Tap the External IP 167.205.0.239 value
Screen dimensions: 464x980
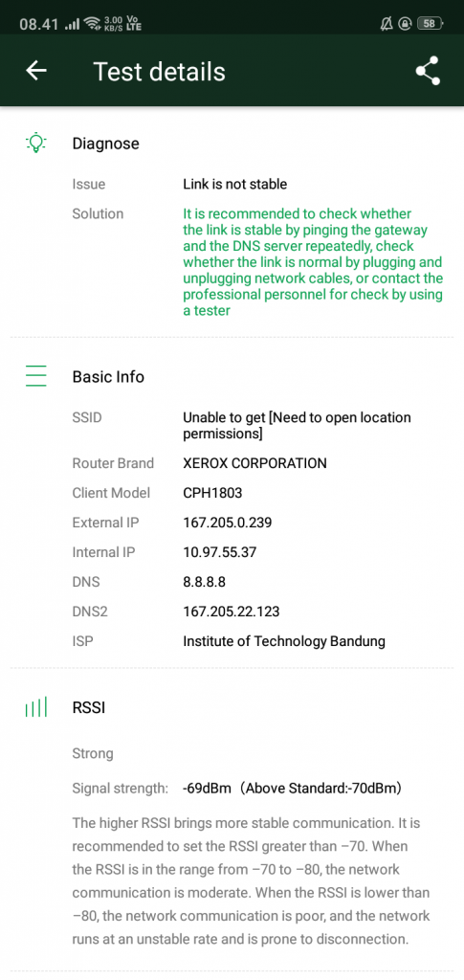click(228, 523)
